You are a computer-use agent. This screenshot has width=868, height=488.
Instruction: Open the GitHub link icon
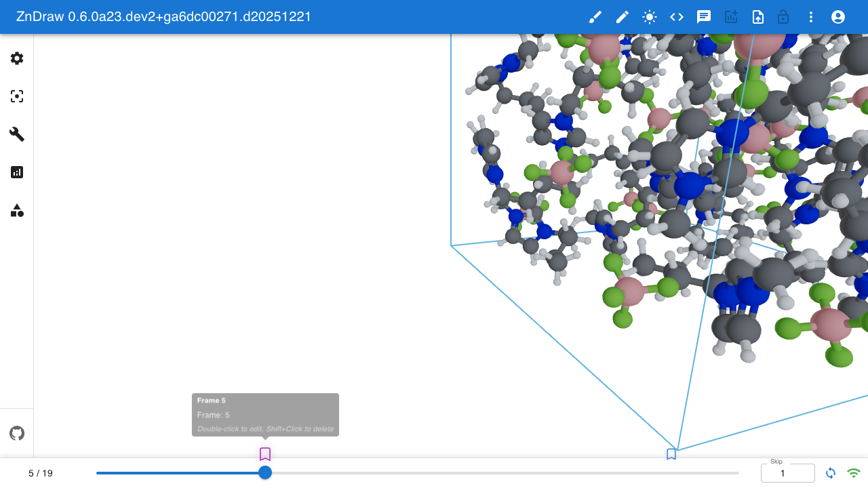(x=17, y=433)
